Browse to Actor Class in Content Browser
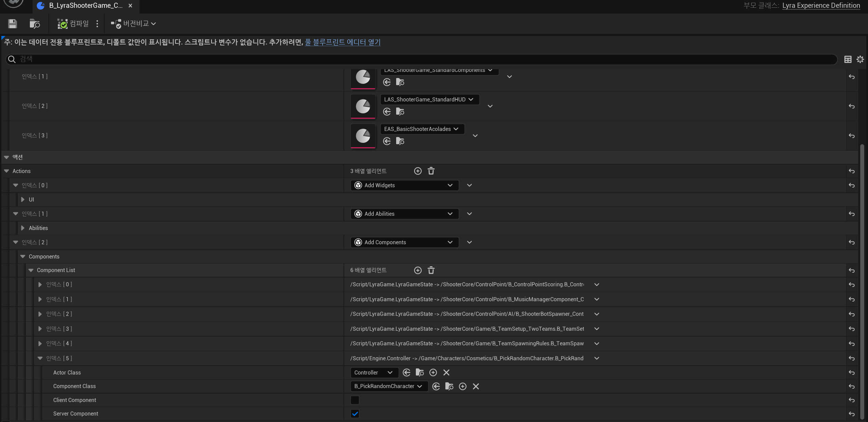868x422 pixels. [x=420, y=372]
